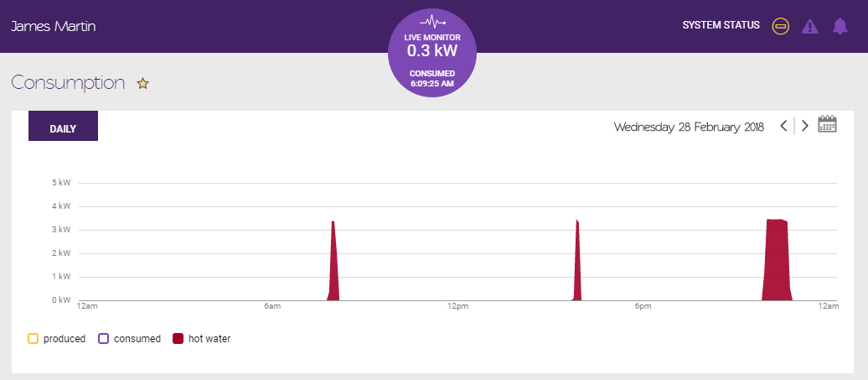The width and height of the screenshot is (868, 380).
Task: Click the hot water spike after 6am
Action: (333, 268)
